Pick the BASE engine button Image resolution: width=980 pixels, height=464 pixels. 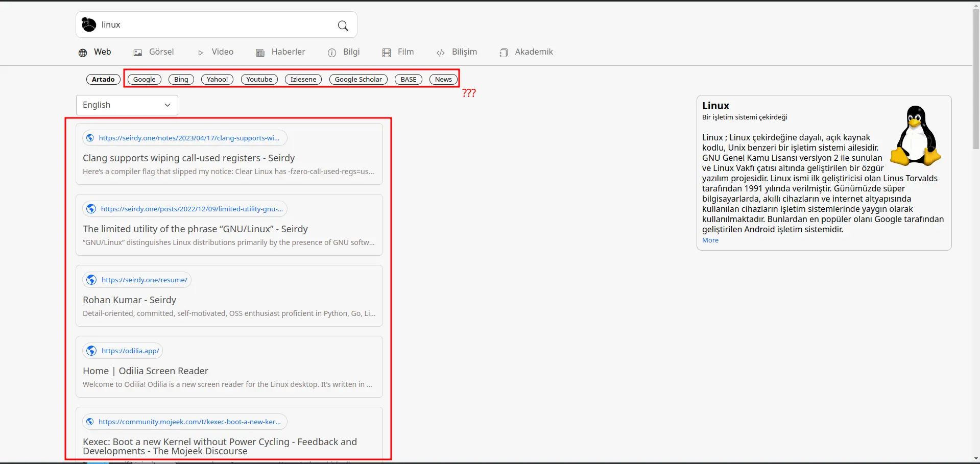(409, 79)
